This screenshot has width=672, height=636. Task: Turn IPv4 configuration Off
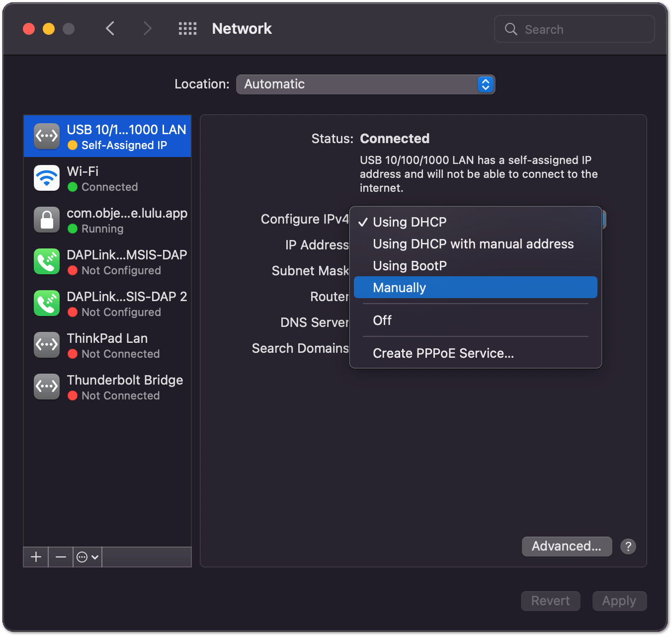[382, 320]
